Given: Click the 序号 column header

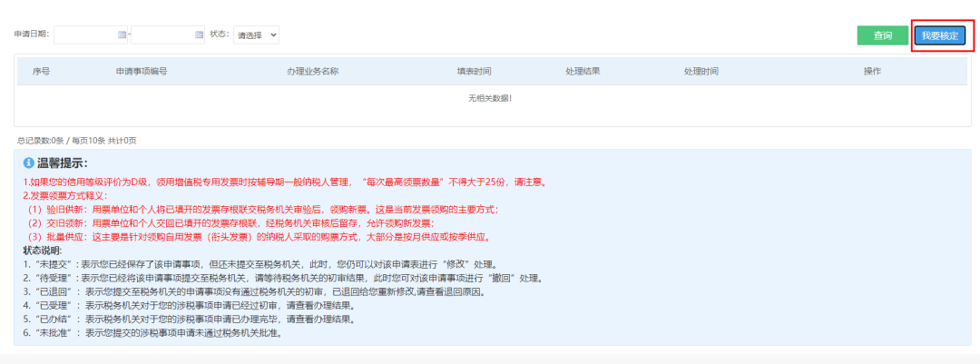Looking at the screenshot, I should (41, 72).
